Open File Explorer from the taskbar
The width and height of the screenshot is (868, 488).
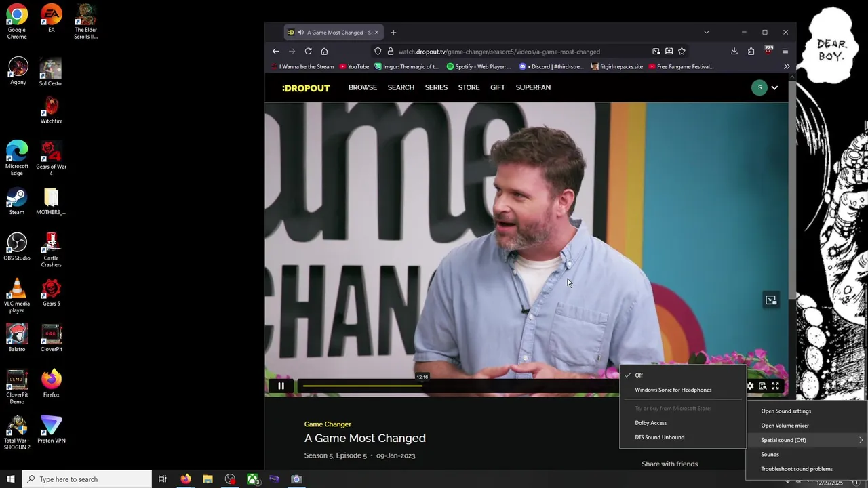pyautogui.click(x=208, y=479)
